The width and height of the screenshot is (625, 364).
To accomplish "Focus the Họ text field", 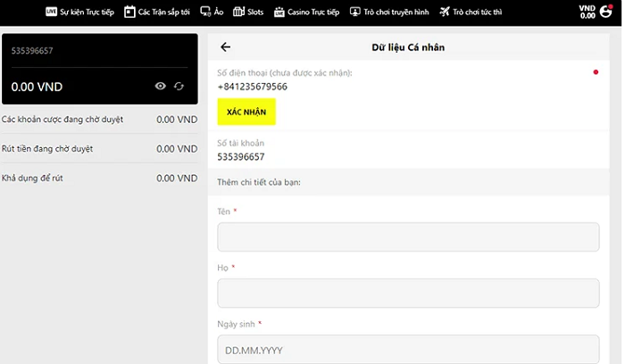I will (408, 294).
